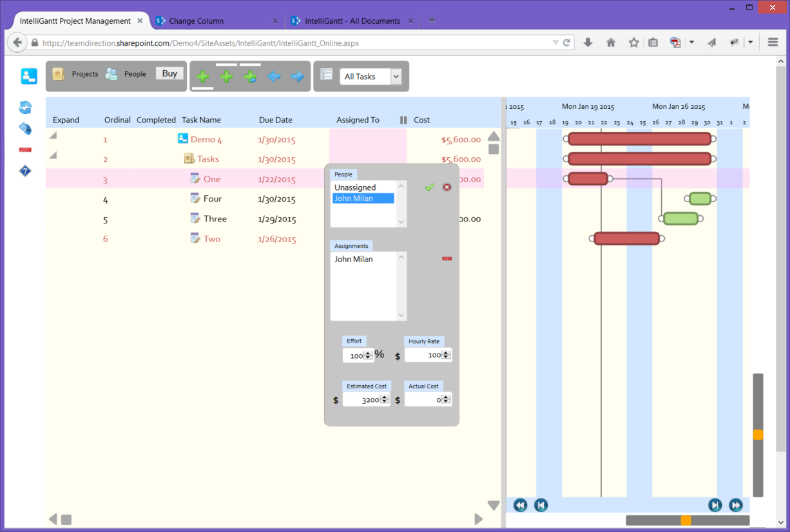Click into the Estimated Cost field
790x532 pixels.
(366, 399)
